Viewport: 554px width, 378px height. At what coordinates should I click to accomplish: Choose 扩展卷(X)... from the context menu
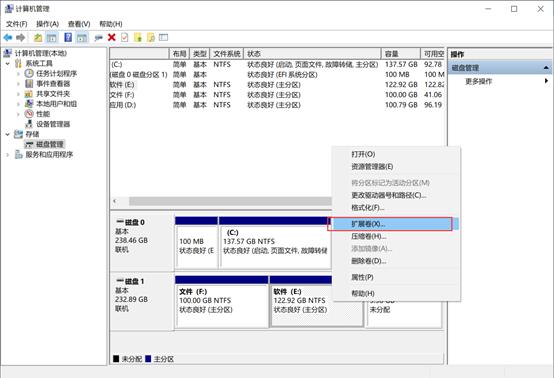(396, 224)
